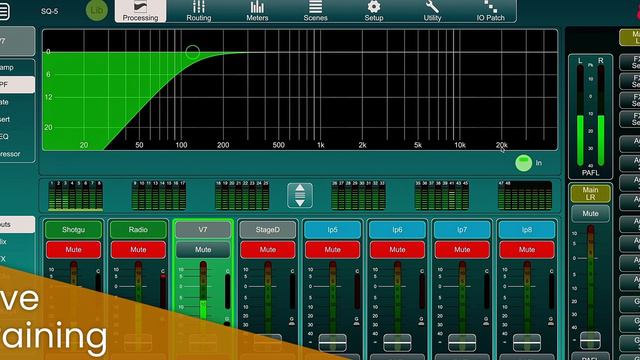Click the Ip6 gate indicator icon

[x=422, y=321]
